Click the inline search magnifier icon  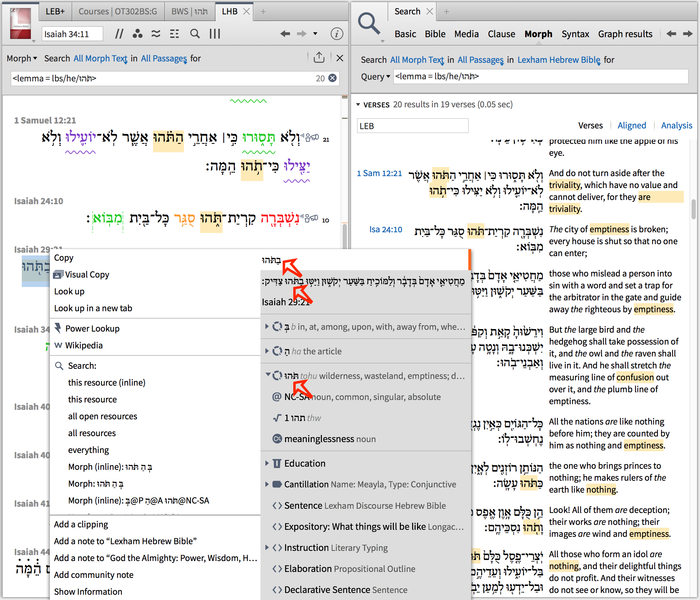coord(194,34)
